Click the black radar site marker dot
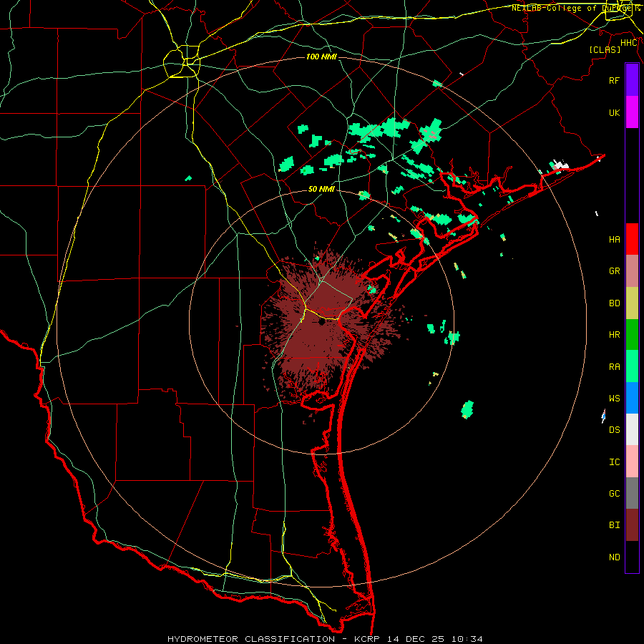This screenshot has width=644, height=644. [321, 322]
